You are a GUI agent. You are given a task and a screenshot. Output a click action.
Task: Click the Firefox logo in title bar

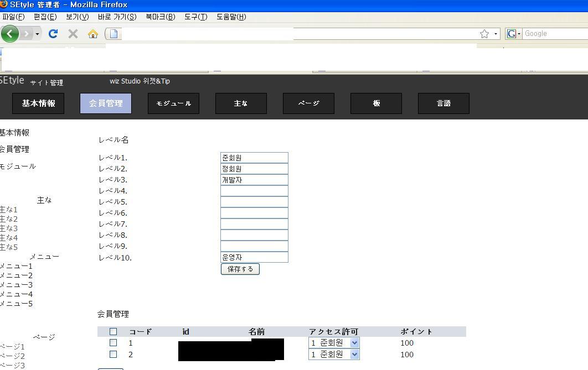point(4,4)
